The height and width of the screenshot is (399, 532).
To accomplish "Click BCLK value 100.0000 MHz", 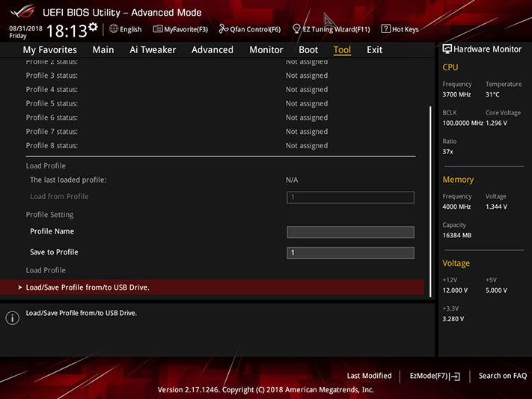I will (462, 123).
